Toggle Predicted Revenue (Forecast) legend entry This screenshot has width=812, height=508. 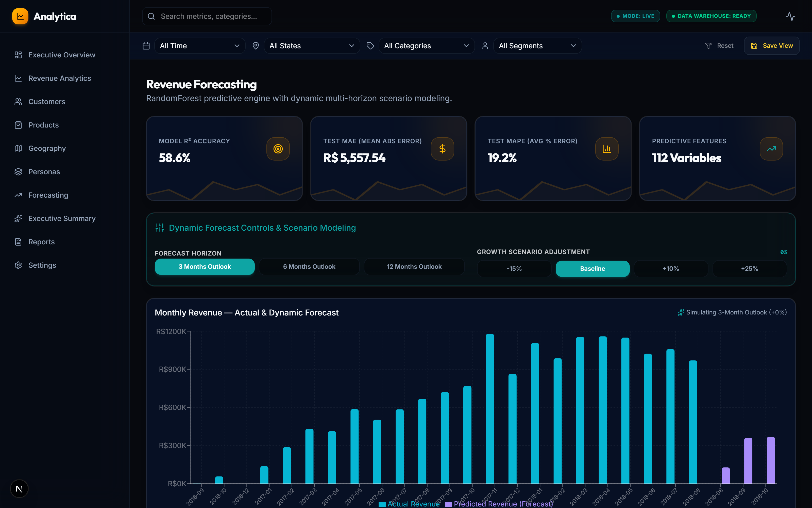(499, 504)
